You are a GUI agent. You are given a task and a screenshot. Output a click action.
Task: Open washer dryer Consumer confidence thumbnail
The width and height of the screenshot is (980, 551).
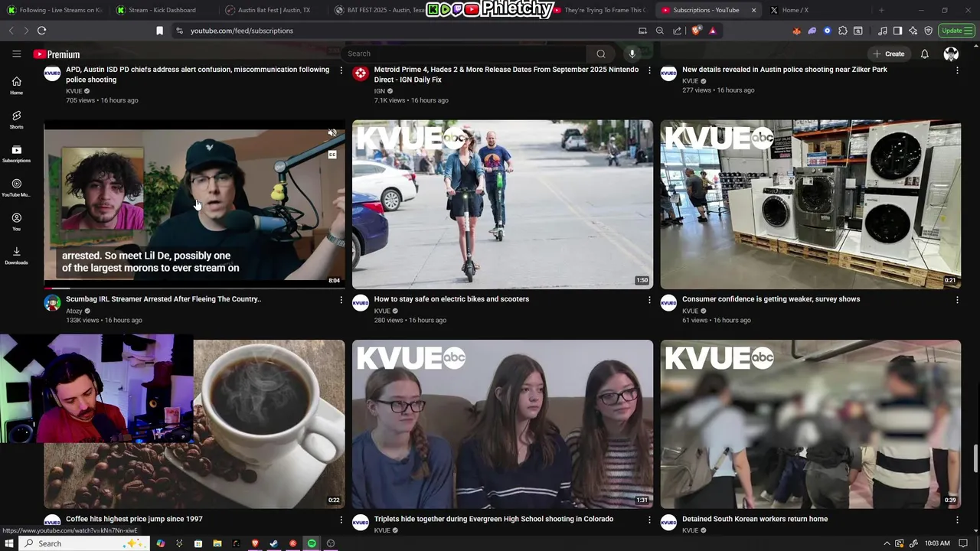click(811, 204)
